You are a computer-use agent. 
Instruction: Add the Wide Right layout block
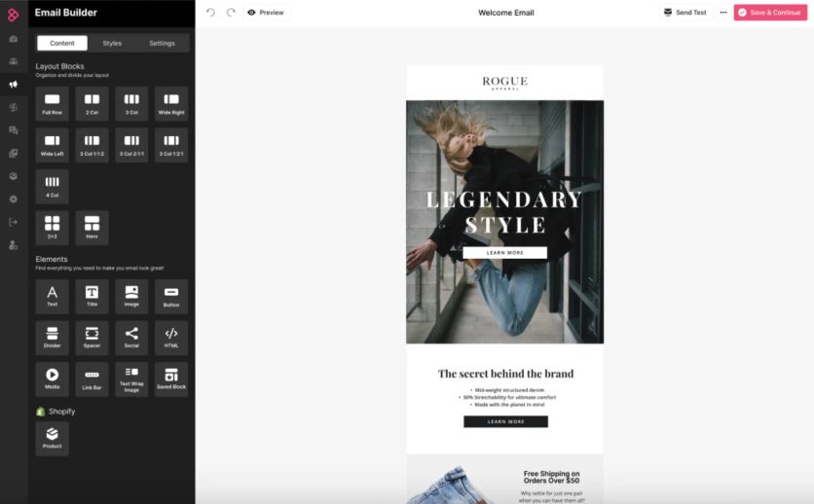[x=171, y=104]
